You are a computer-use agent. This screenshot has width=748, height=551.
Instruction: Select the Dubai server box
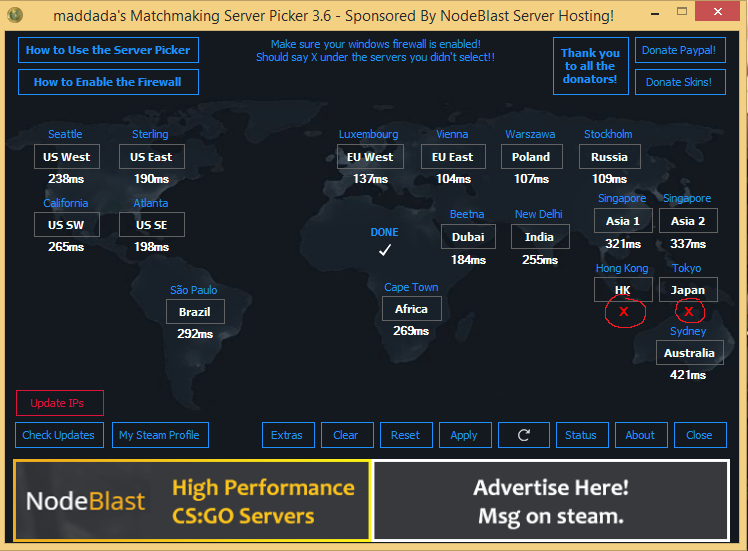468,237
